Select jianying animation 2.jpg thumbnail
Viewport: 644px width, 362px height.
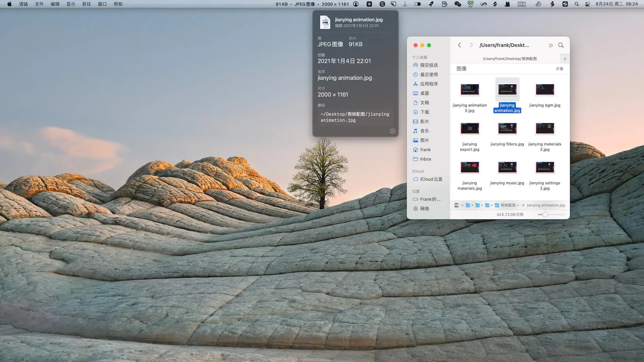(470, 89)
